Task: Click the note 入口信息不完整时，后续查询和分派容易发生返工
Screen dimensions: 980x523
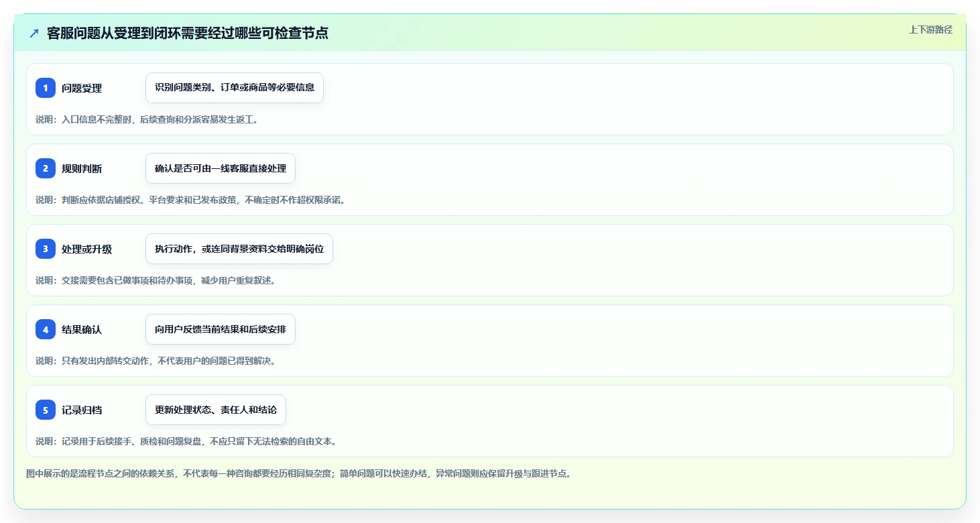Action: [147, 119]
